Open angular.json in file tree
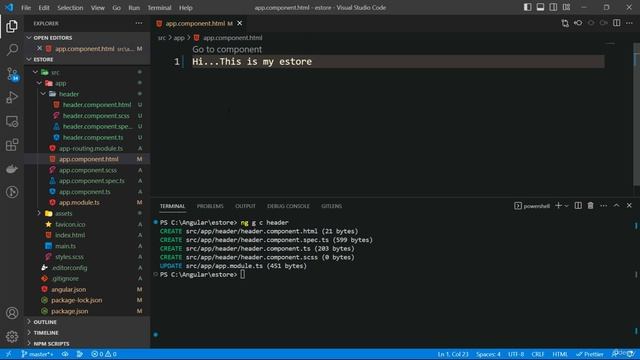 tap(69, 289)
